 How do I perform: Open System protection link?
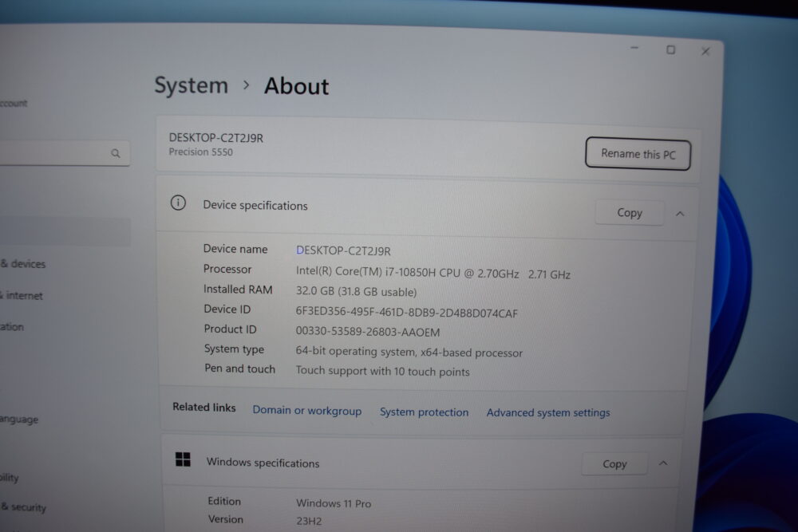pyautogui.click(x=424, y=412)
